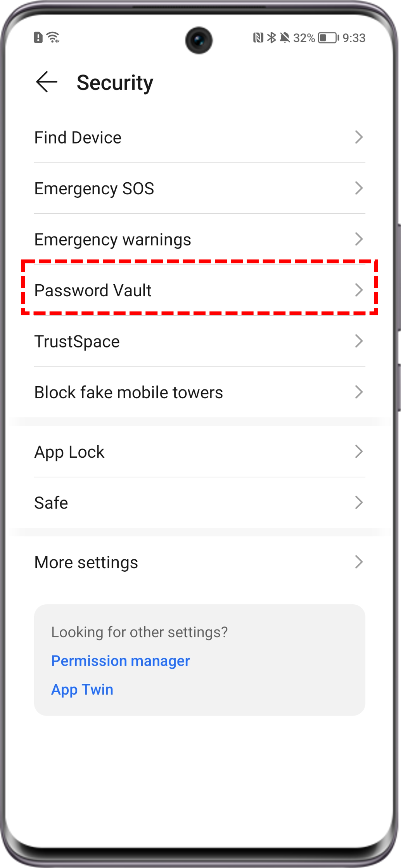Click the Wi-Fi status icon
The width and height of the screenshot is (401, 868).
(x=53, y=38)
